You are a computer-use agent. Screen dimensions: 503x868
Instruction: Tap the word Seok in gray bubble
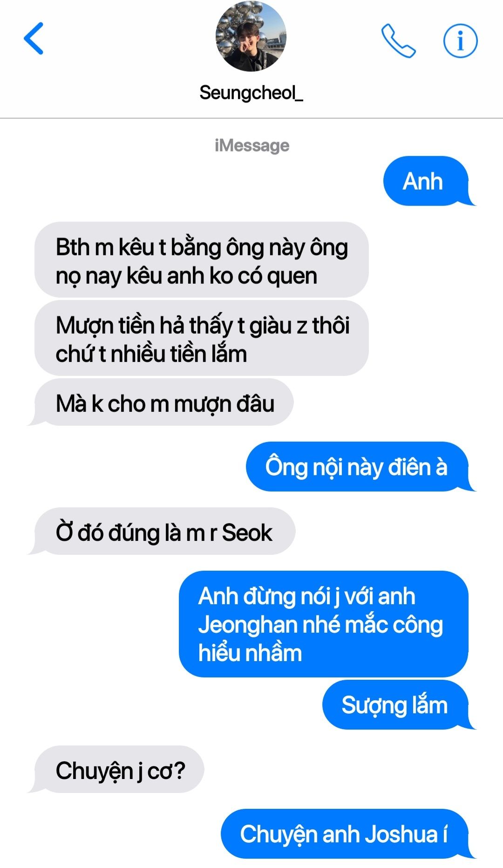[x=247, y=533]
